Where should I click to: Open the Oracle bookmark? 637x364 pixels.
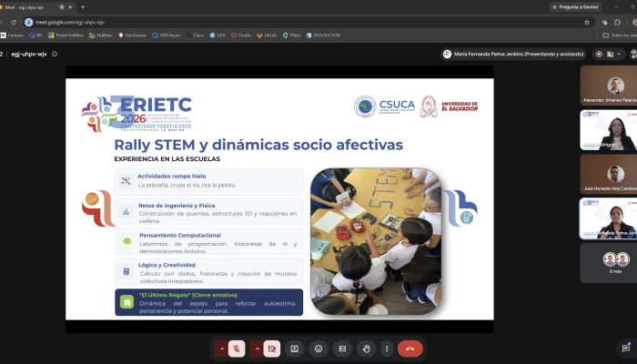pos(241,35)
